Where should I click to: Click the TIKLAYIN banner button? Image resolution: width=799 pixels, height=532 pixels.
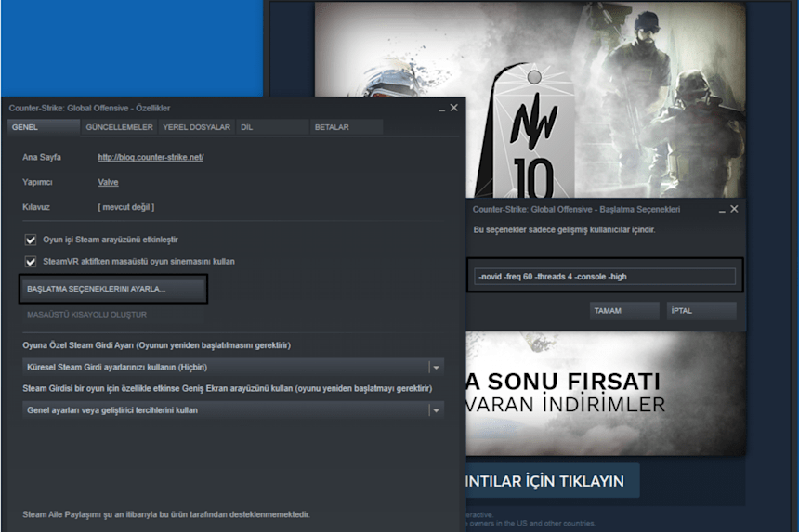click(x=553, y=481)
